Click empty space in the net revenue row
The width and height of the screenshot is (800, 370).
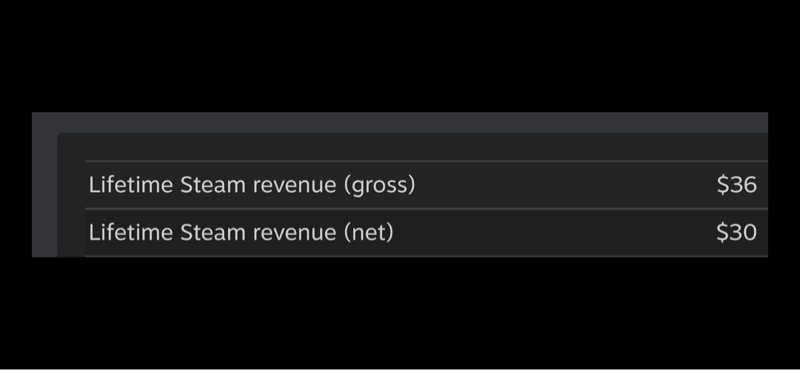click(x=556, y=233)
